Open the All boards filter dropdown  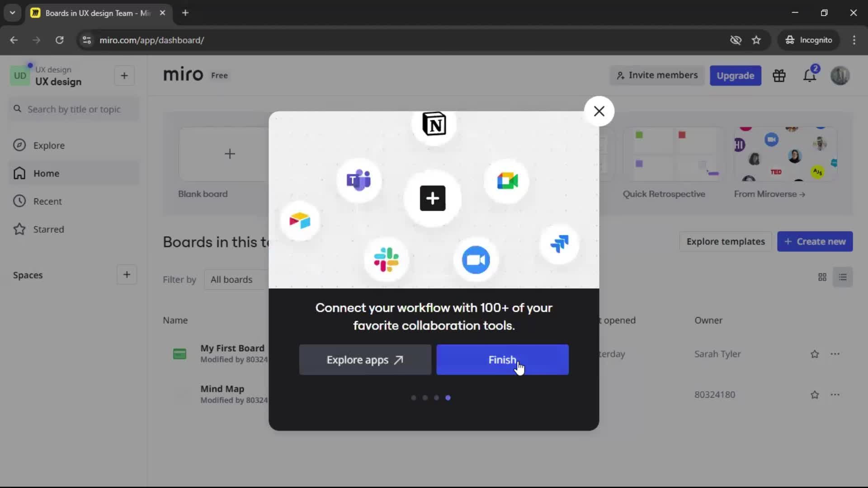pyautogui.click(x=236, y=280)
